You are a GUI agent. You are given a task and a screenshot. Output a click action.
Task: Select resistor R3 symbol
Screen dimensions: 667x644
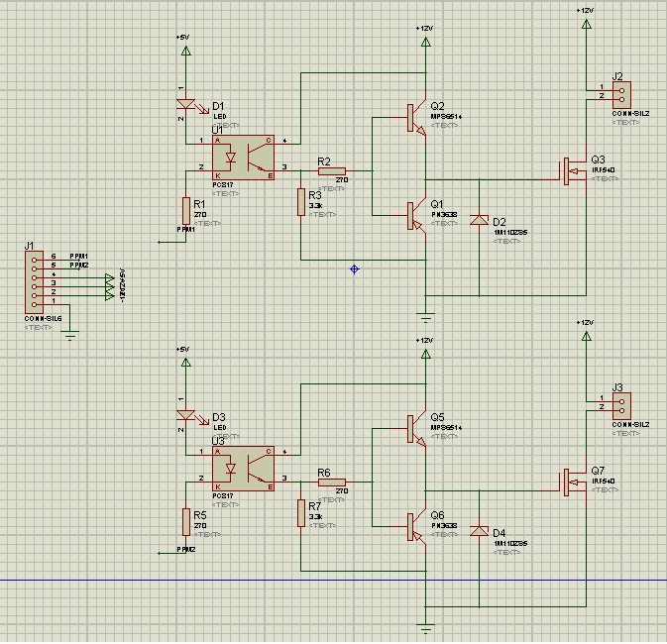301,202
